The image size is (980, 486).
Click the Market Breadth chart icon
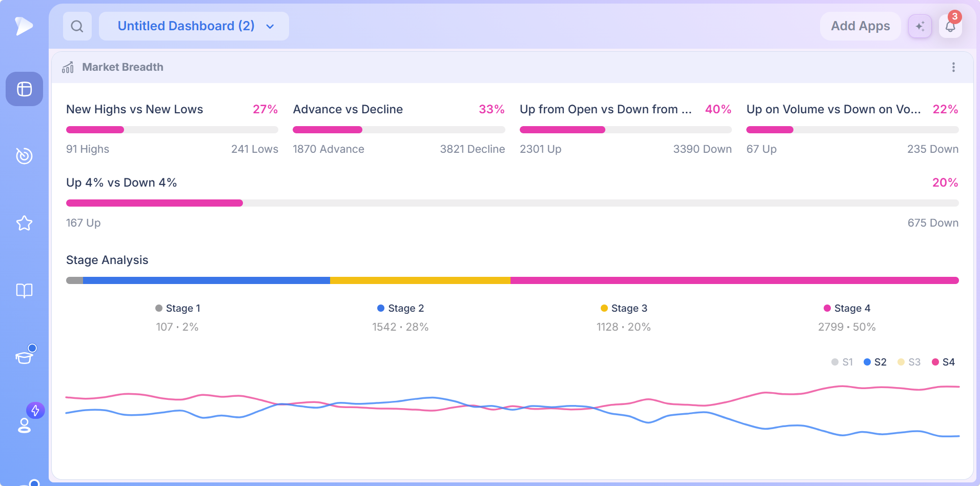(x=68, y=67)
